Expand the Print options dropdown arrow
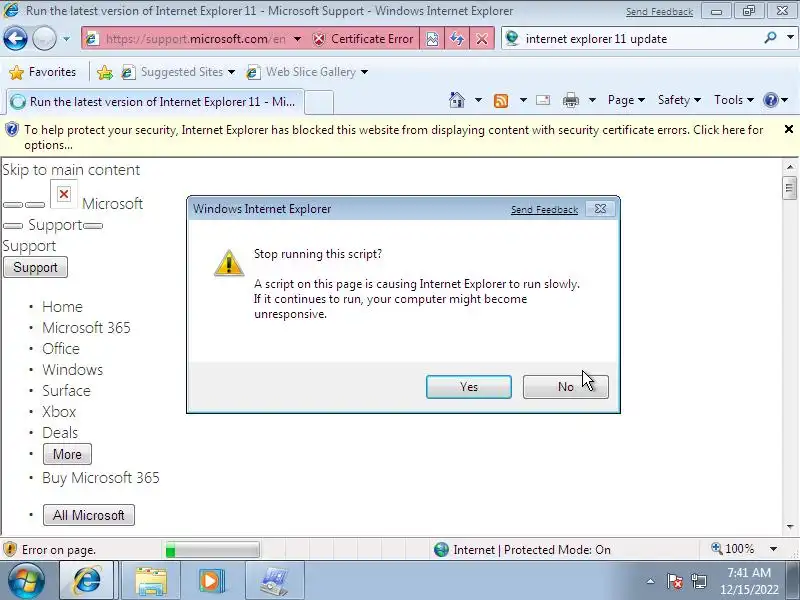Image resolution: width=800 pixels, height=600 pixels. 592,100
